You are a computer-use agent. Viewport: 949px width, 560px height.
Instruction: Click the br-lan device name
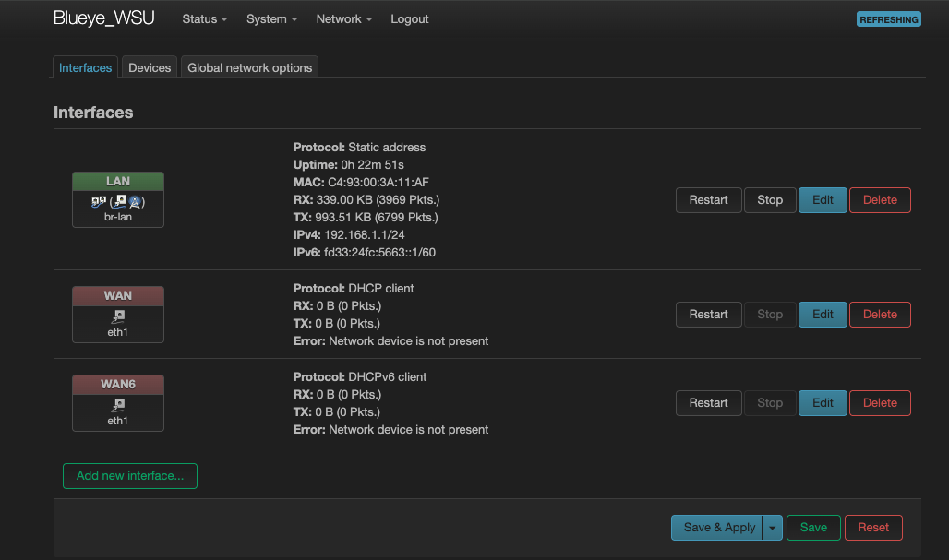click(x=118, y=217)
